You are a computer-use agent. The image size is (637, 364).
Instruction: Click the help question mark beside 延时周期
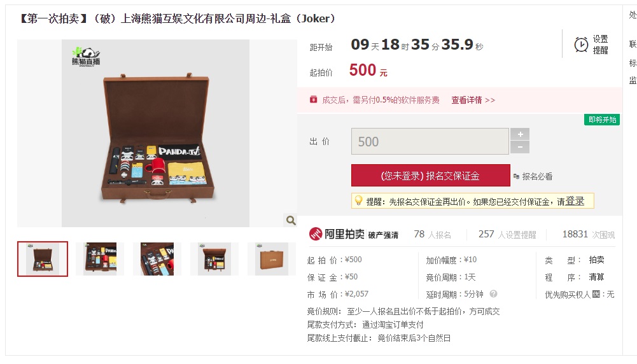tap(494, 294)
